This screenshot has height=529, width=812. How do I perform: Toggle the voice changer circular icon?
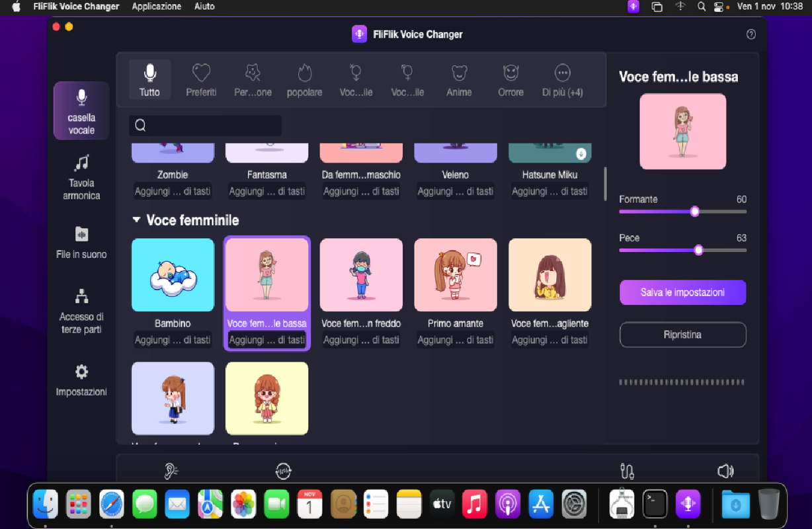pos(283,471)
